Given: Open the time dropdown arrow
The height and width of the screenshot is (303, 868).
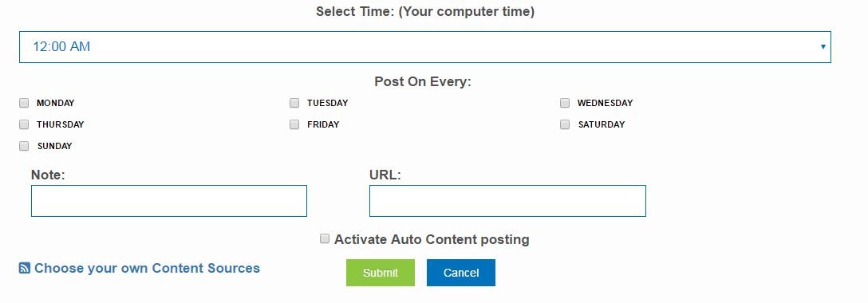Looking at the screenshot, I should tap(823, 47).
